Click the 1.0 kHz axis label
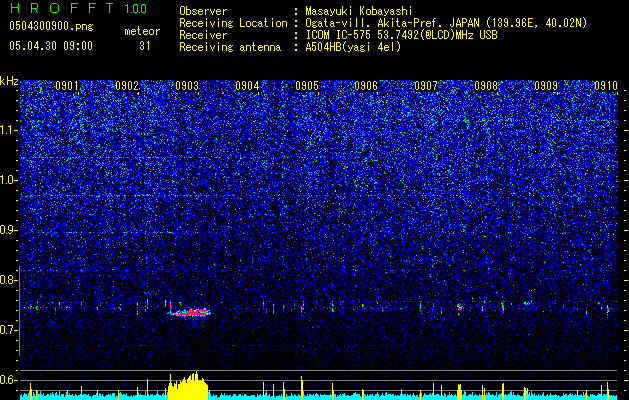 [9, 180]
